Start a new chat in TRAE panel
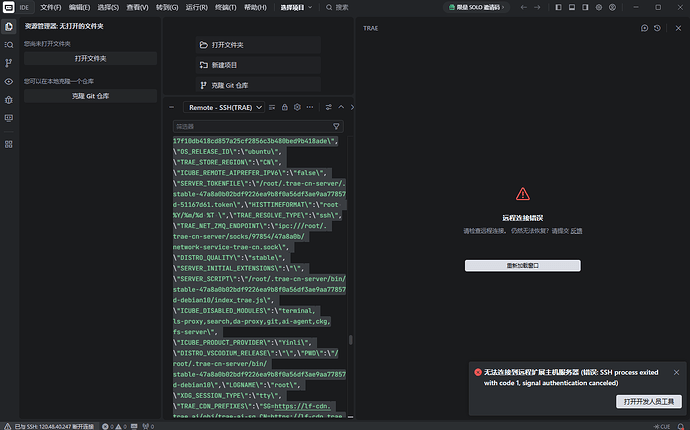The width and height of the screenshot is (690, 430). tap(645, 29)
